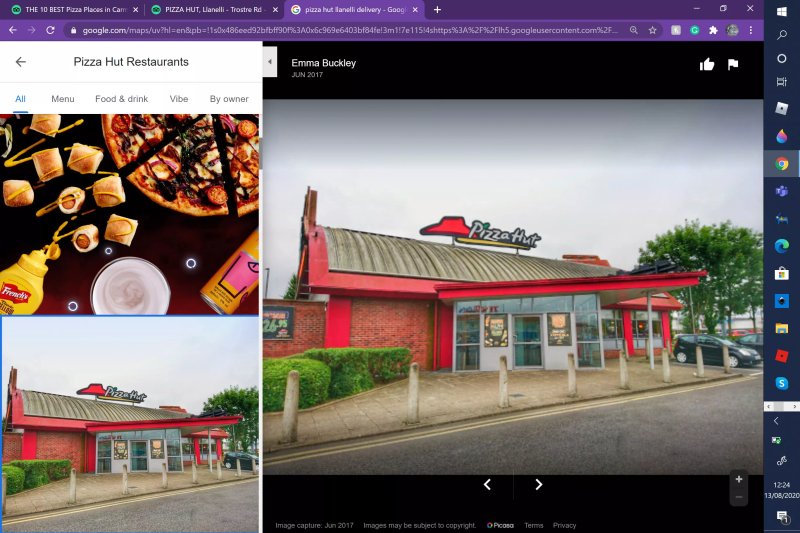Open Task View on taskbar
800x533 pixels.
[782, 82]
